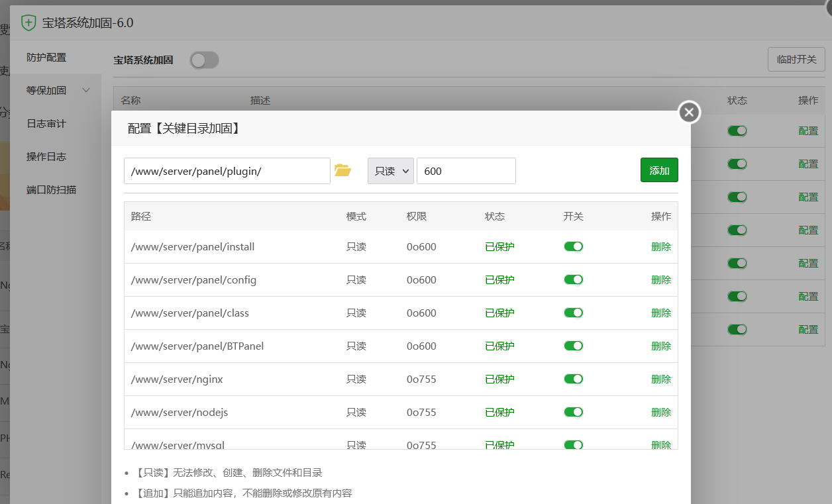
Task: Click the first 配置 link in background list
Action: click(x=808, y=130)
